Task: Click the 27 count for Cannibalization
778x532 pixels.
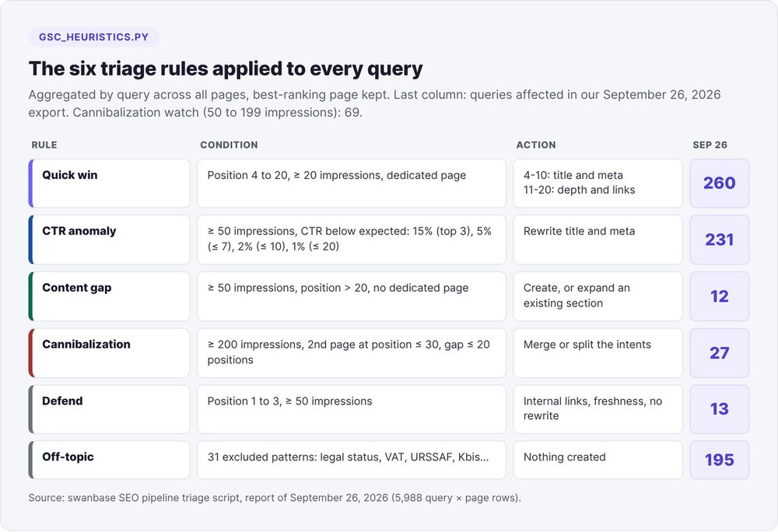Action: pos(720,352)
